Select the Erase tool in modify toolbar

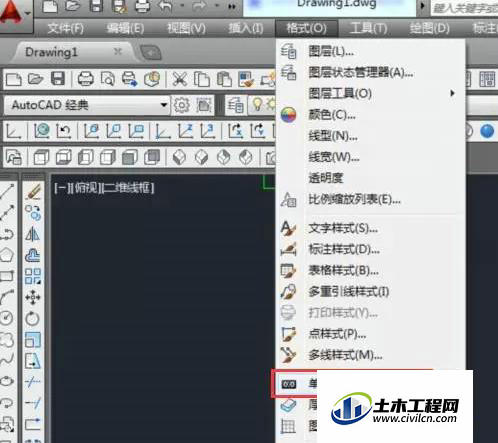click(x=33, y=192)
